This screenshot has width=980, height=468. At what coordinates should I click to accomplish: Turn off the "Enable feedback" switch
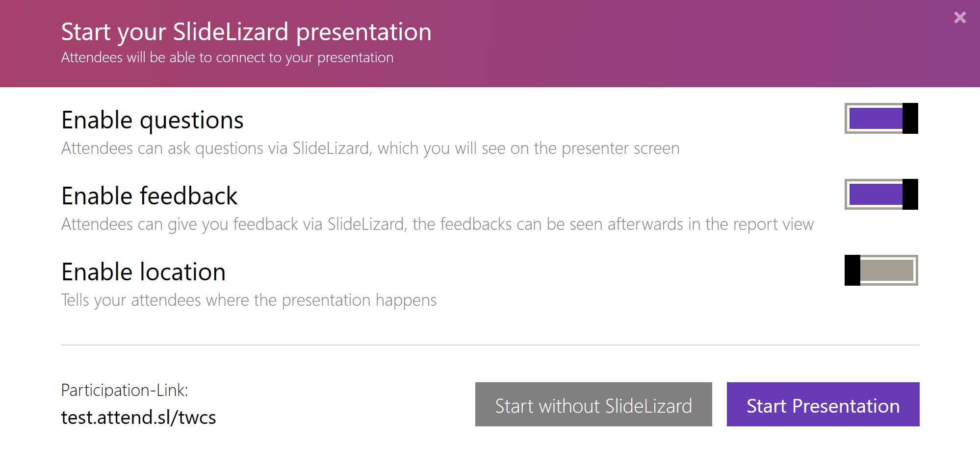point(880,195)
